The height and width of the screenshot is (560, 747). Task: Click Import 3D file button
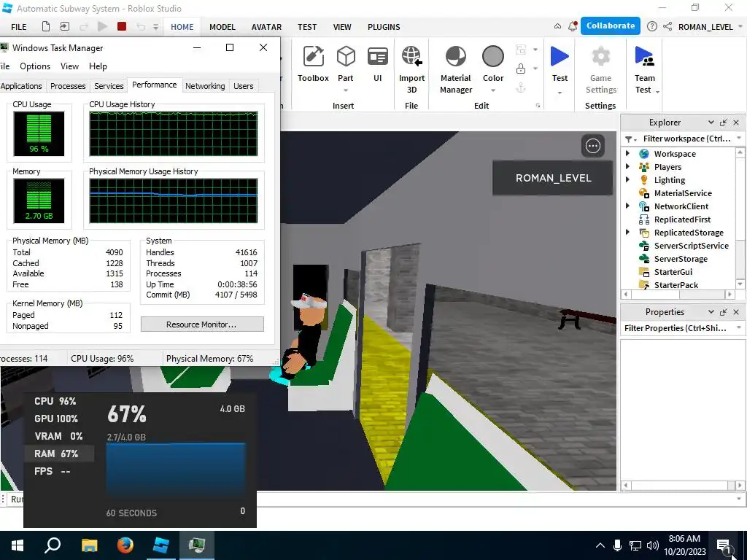411,69
